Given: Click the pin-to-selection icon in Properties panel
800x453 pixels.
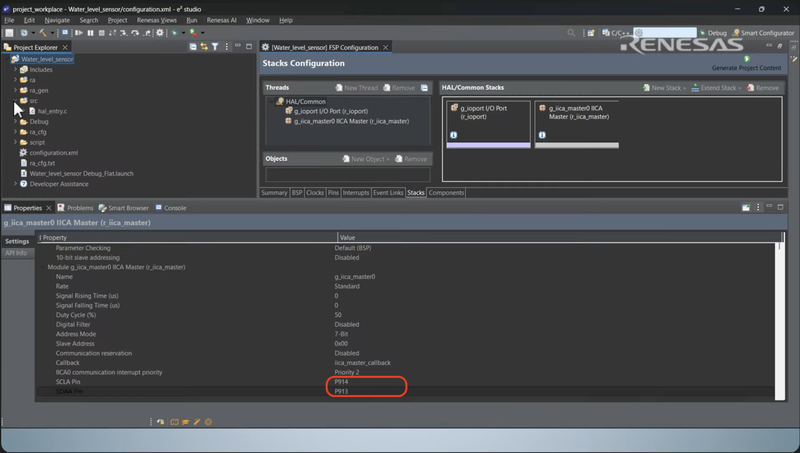Looking at the screenshot, I should (x=746, y=207).
